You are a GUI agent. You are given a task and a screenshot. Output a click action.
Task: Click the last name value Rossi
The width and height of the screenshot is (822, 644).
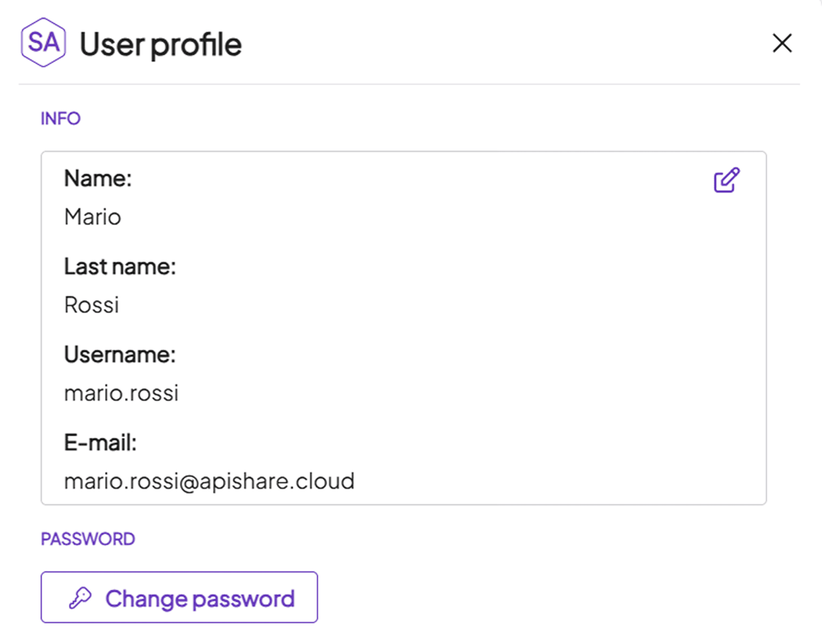(x=91, y=305)
